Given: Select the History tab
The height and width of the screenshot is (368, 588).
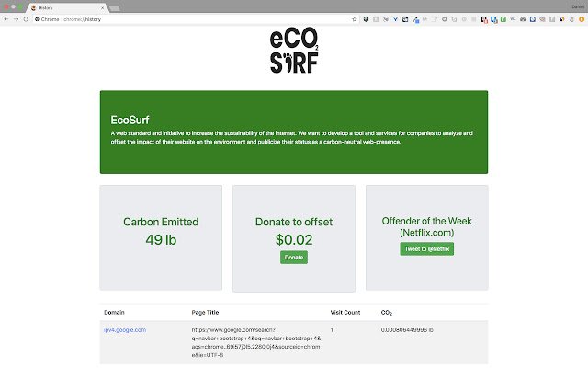Looking at the screenshot, I should pos(67,8).
